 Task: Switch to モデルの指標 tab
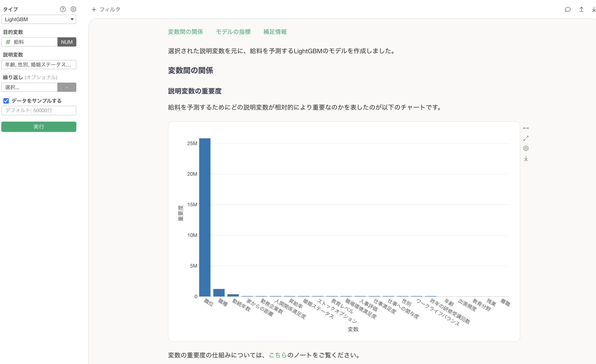(x=233, y=32)
